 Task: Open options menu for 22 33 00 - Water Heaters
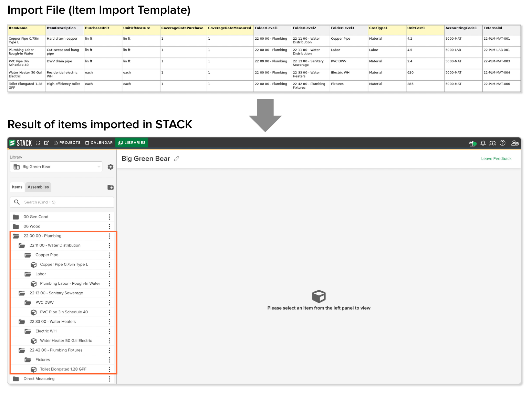109,322
